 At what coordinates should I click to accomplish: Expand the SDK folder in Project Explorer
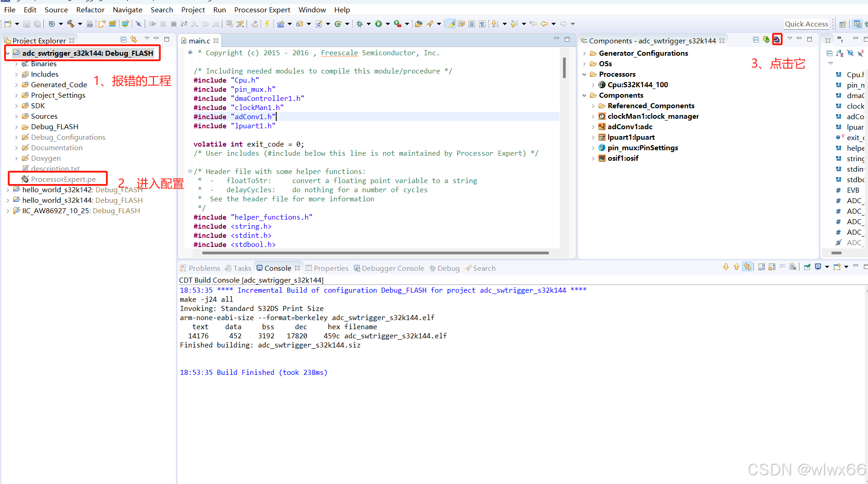coord(16,105)
